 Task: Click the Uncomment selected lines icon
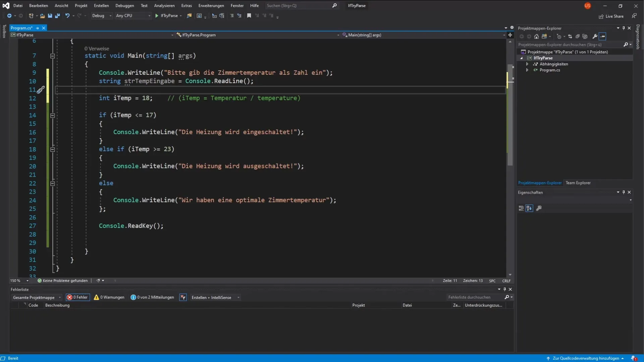point(239,16)
